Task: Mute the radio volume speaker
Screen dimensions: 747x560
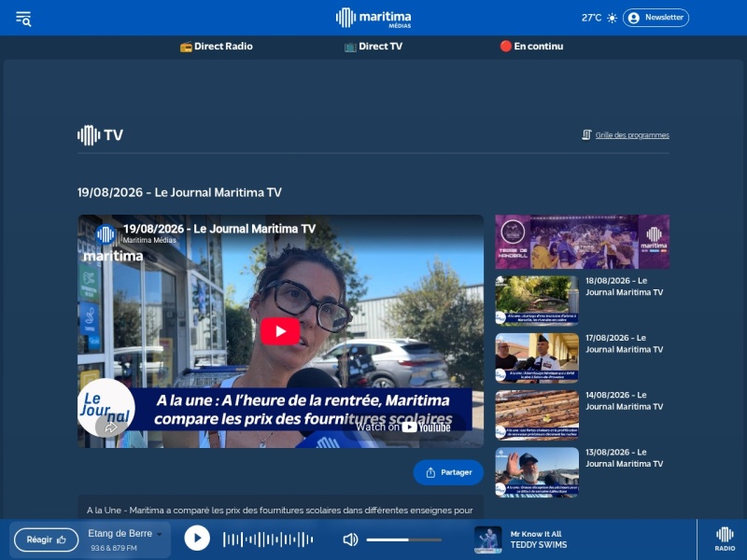Action: tap(350, 539)
